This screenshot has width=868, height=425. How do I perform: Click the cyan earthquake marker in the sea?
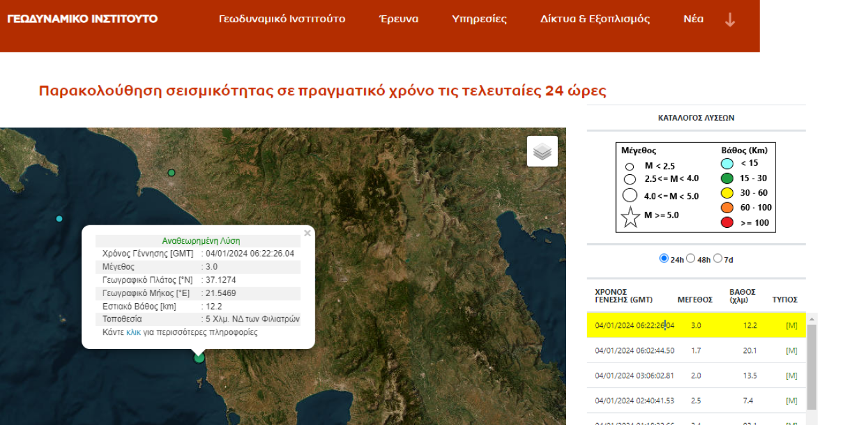[x=59, y=219]
